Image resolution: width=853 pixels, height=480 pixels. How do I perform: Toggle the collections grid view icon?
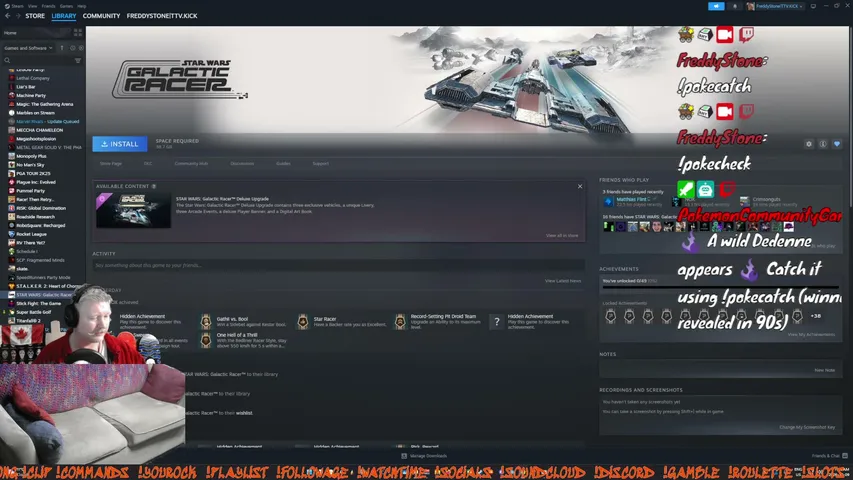tap(77, 33)
